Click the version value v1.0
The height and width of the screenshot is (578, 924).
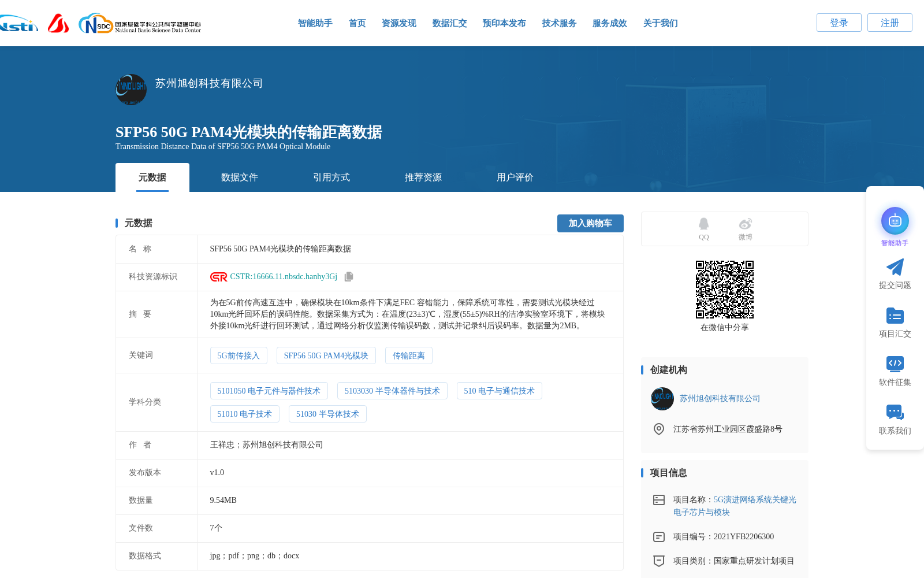click(217, 473)
